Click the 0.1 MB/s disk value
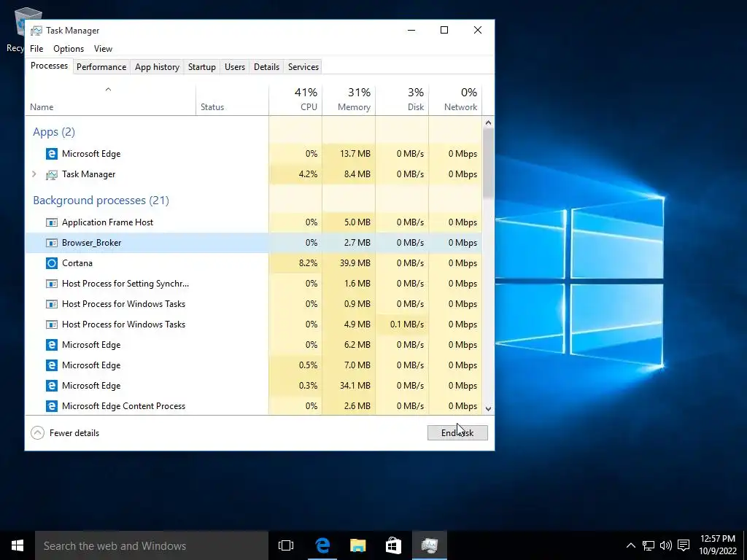Viewport: 747px width, 560px height. (406, 324)
